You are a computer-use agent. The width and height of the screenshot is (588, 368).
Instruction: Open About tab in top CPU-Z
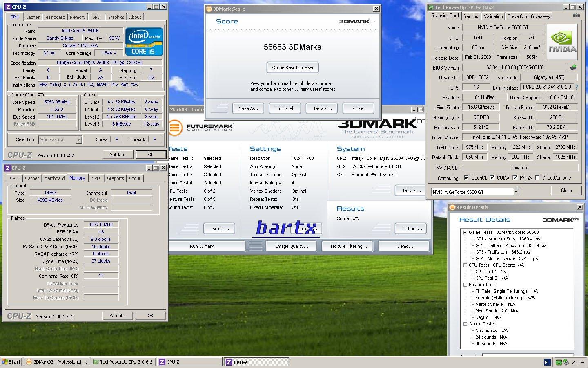pos(135,17)
